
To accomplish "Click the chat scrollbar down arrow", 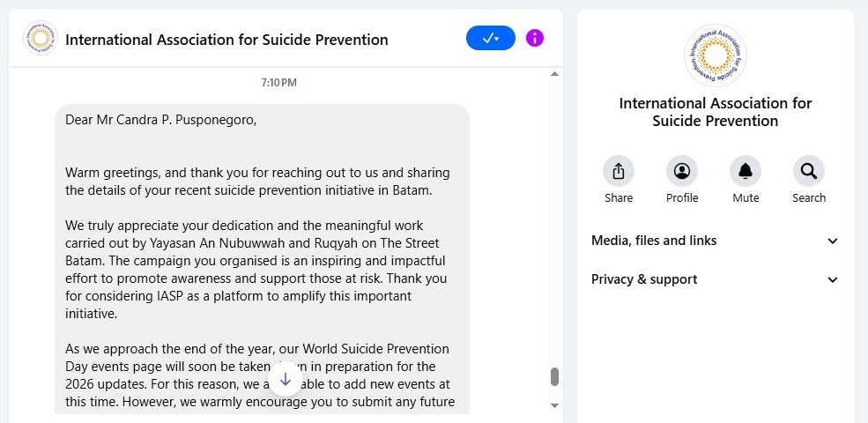I will [x=554, y=405].
